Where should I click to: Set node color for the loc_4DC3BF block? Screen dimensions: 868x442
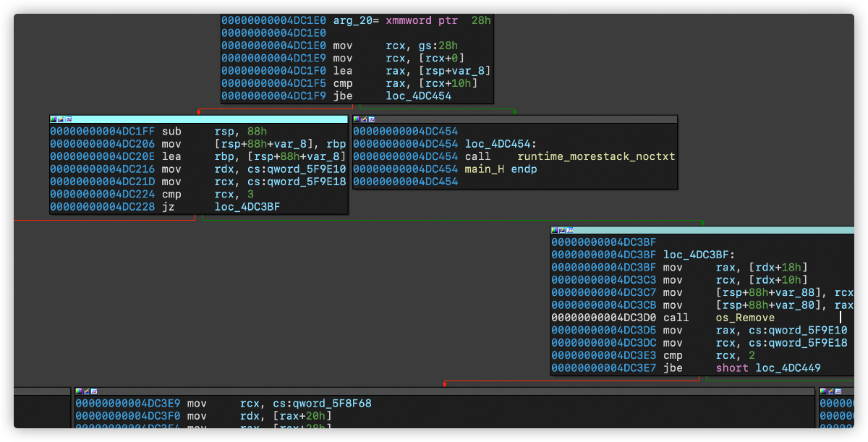554,230
